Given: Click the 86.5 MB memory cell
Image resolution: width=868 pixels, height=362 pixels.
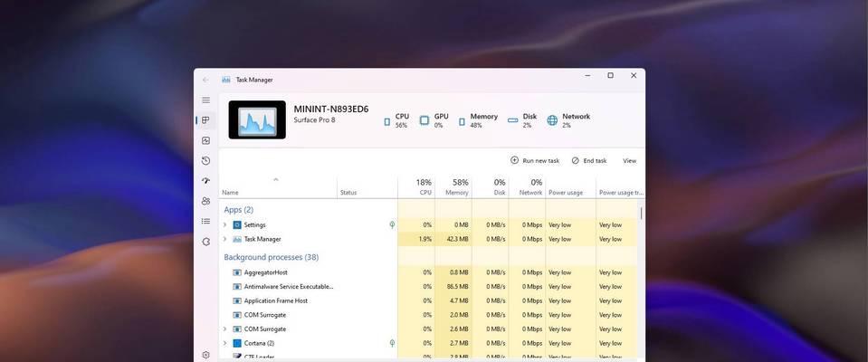Looking at the screenshot, I should (453, 287).
